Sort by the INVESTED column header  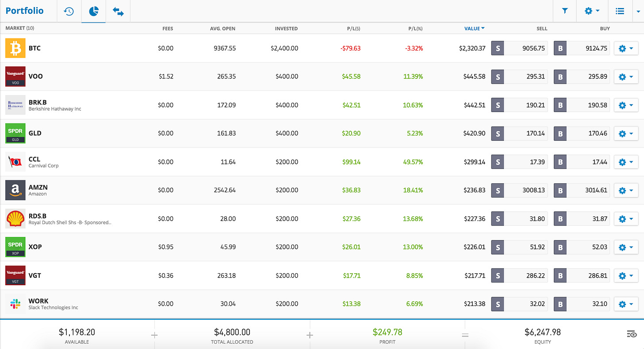pos(286,28)
